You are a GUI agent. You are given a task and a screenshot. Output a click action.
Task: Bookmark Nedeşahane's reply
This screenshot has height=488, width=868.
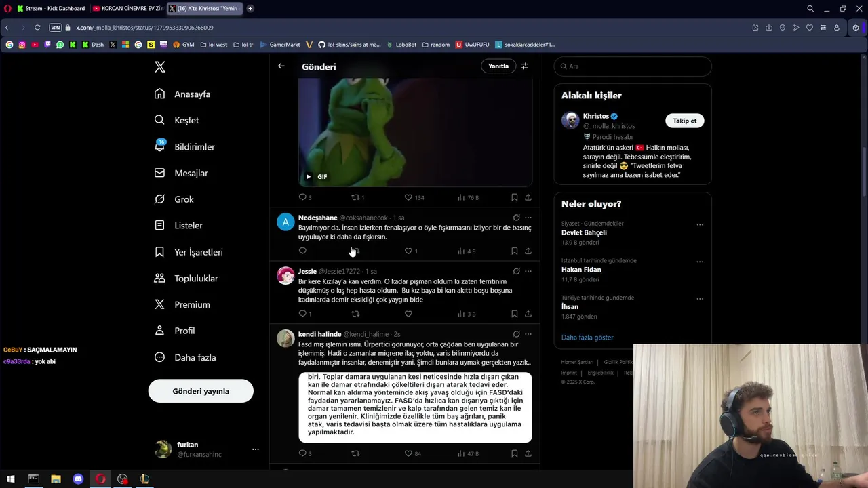point(514,251)
